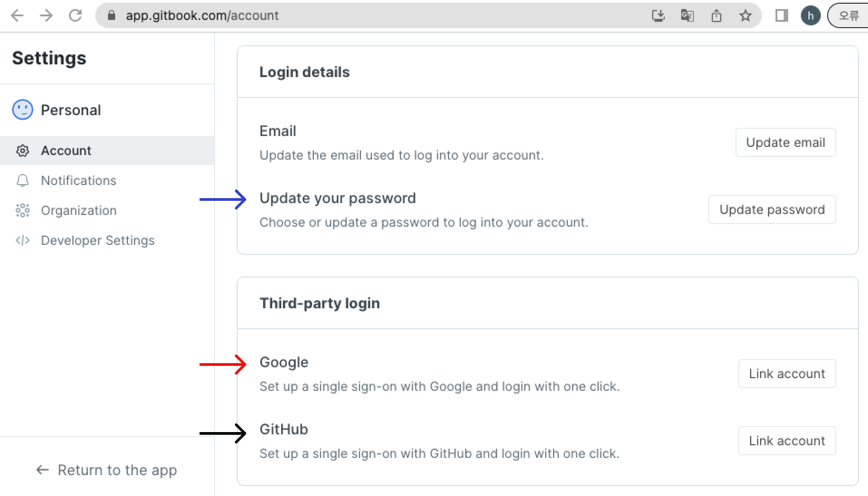Click the browser back arrow
The image size is (868, 496).
click(17, 16)
